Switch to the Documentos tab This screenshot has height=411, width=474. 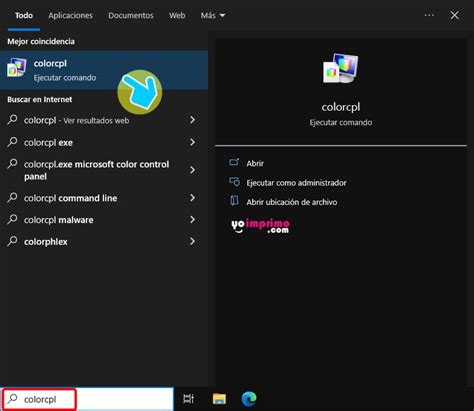(x=131, y=15)
